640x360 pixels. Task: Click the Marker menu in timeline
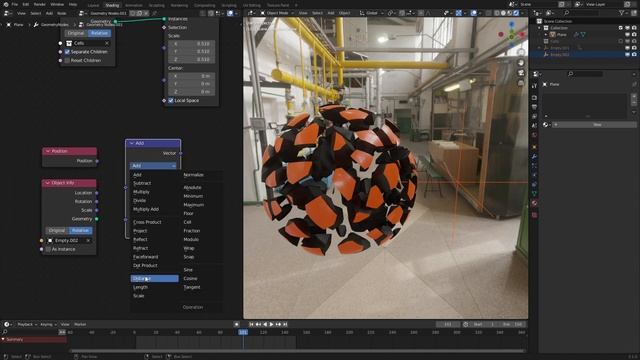[80, 324]
